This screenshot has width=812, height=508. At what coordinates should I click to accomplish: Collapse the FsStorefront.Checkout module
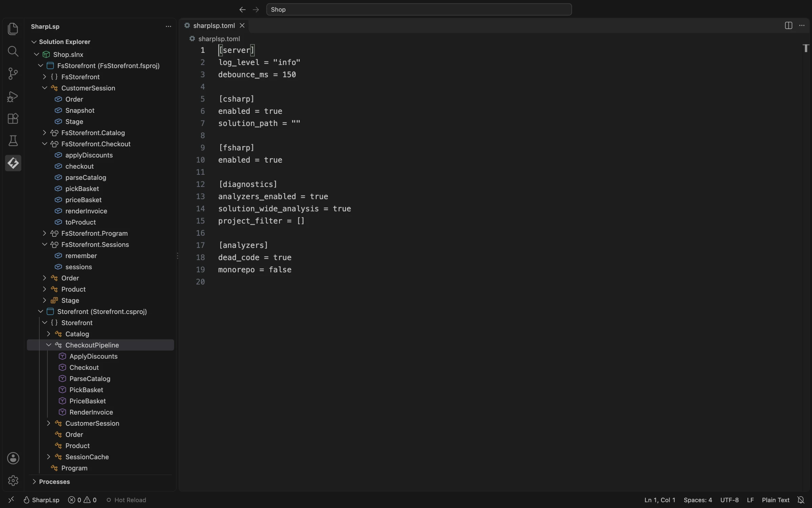[x=44, y=144]
